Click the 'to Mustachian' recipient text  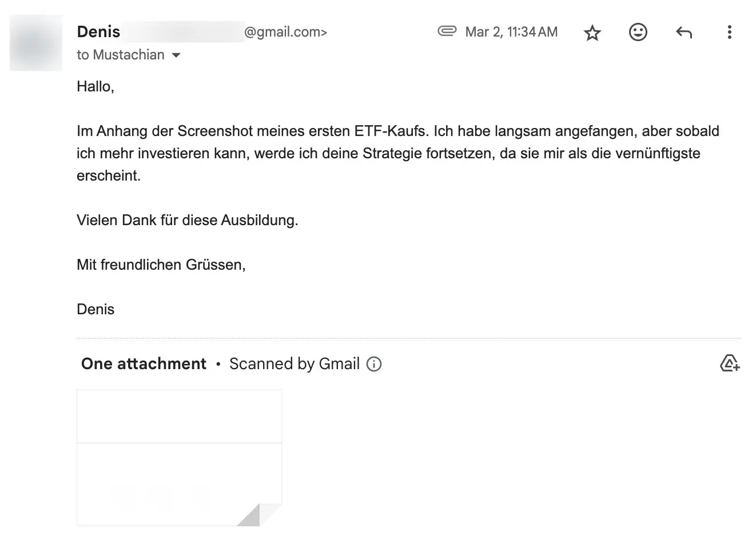[121, 55]
